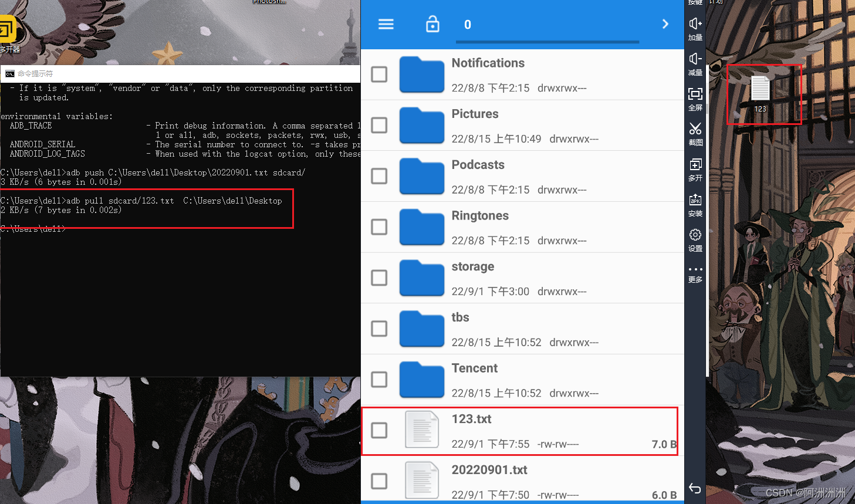
Task: Open the hamburger navigation menu
Action: (386, 24)
